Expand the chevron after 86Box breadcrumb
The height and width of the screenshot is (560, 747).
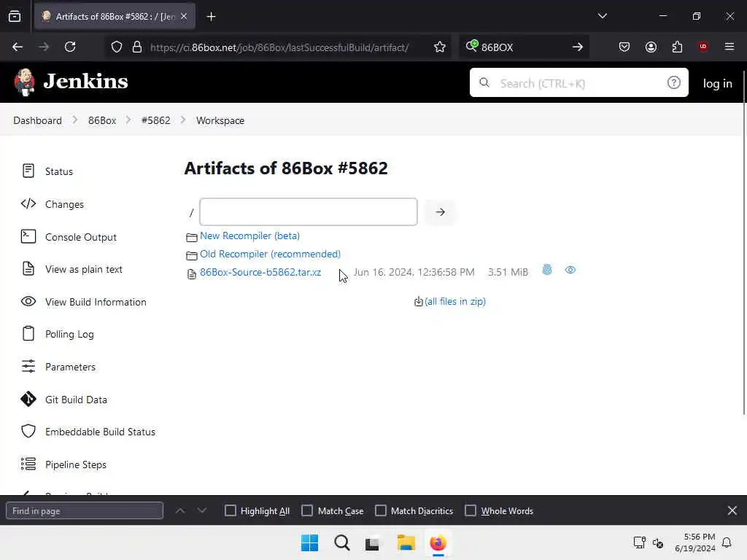coord(128,120)
